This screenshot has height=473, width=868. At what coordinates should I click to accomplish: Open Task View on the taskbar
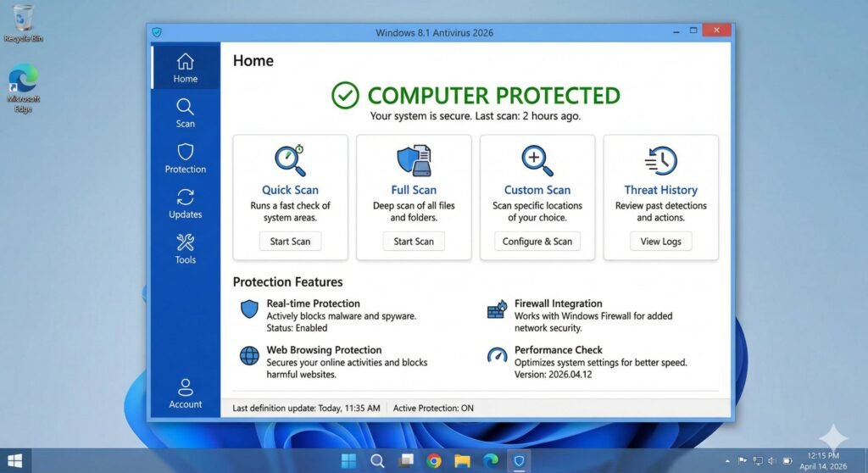tap(406, 461)
